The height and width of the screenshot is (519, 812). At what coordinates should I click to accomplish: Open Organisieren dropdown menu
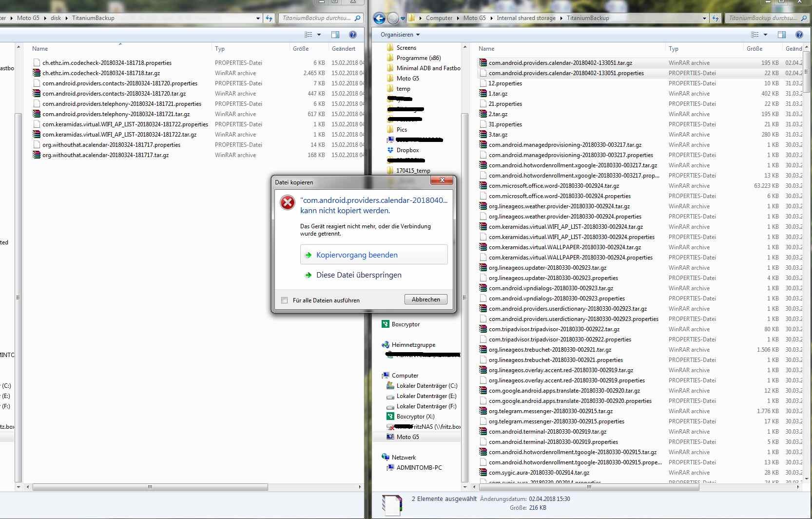(x=400, y=35)
